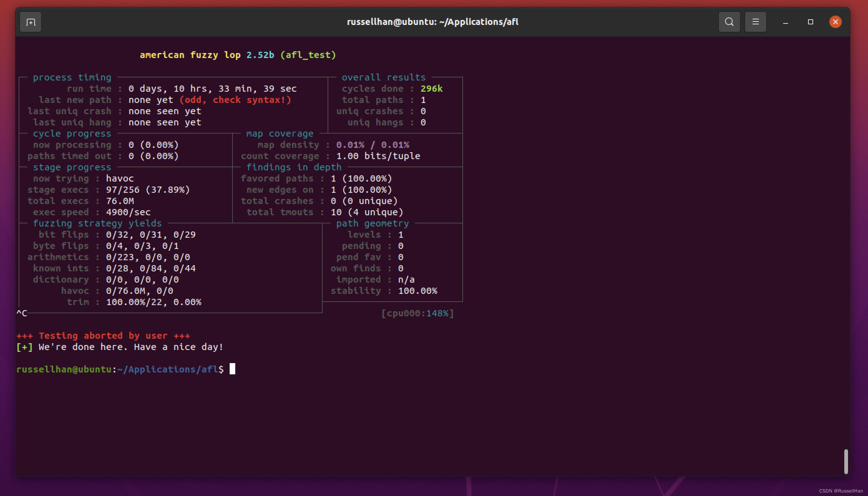The image size is (868, 496).
Task: Click the stability value 100.00%
Action: [418, 291]
